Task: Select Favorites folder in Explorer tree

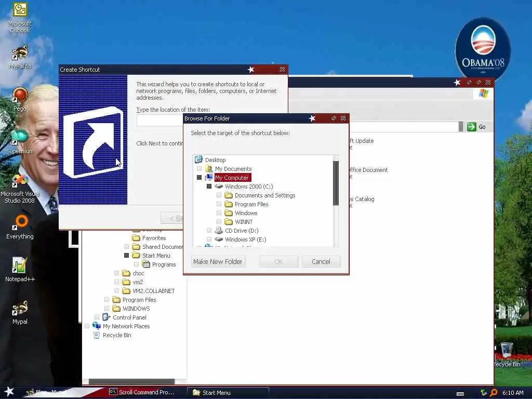Action: 154,238
